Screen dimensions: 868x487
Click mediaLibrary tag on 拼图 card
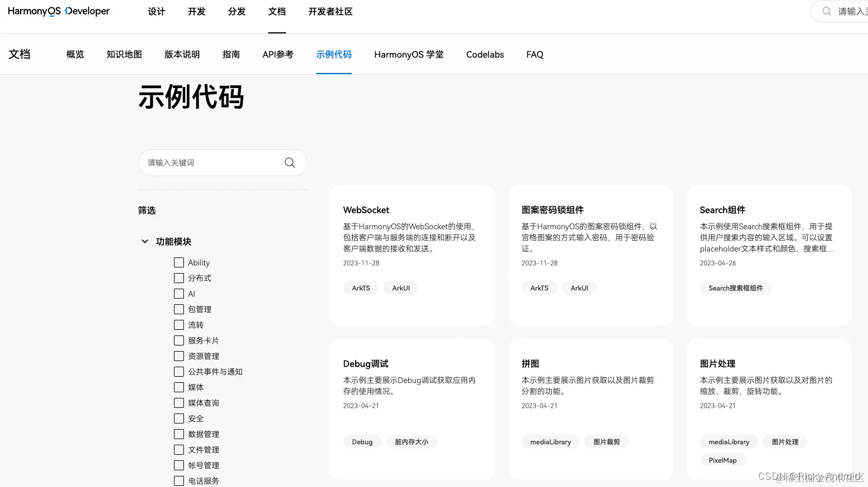click(x=551, y=442)
